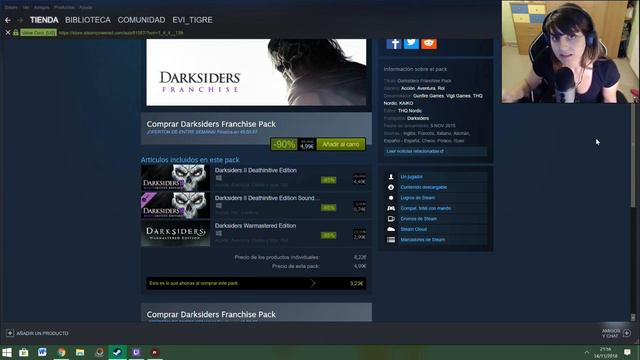Click Darksiders II Deathinitive Edition thumbnail
The height and width of the screenshot is (360, 640).
pos(176,178)
